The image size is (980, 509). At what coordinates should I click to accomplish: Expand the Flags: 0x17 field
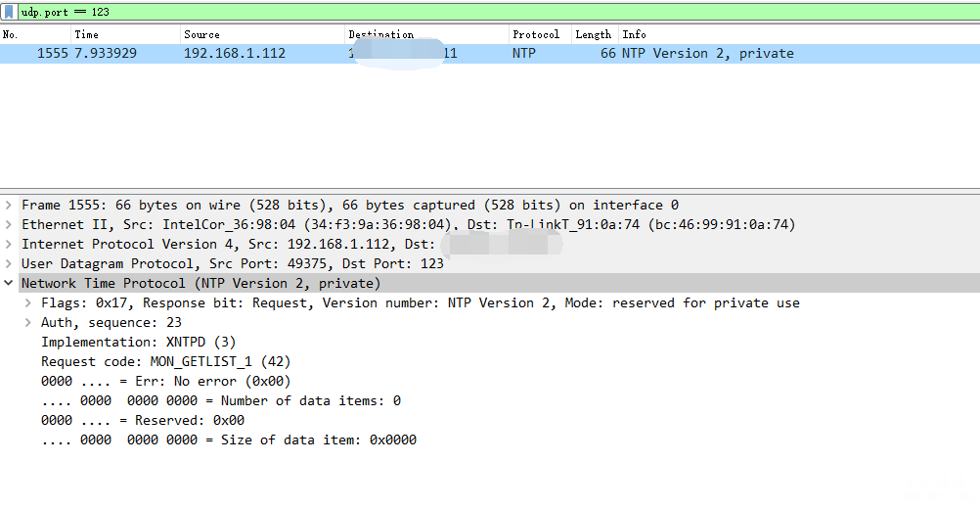tap(28, 302)
